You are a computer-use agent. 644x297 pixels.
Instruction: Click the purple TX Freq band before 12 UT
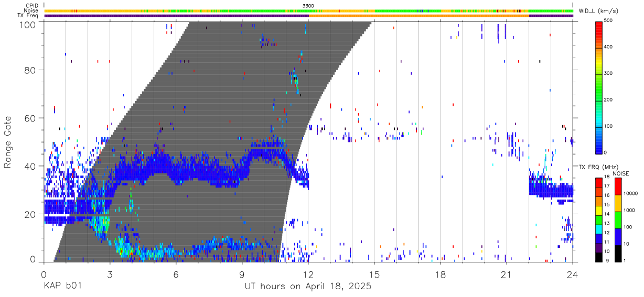pyautogui.click(x=176, y=16)
